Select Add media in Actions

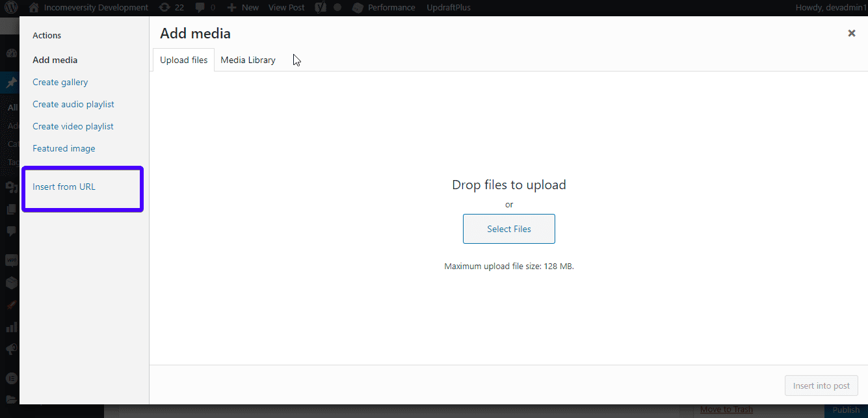tap(55, 60)
